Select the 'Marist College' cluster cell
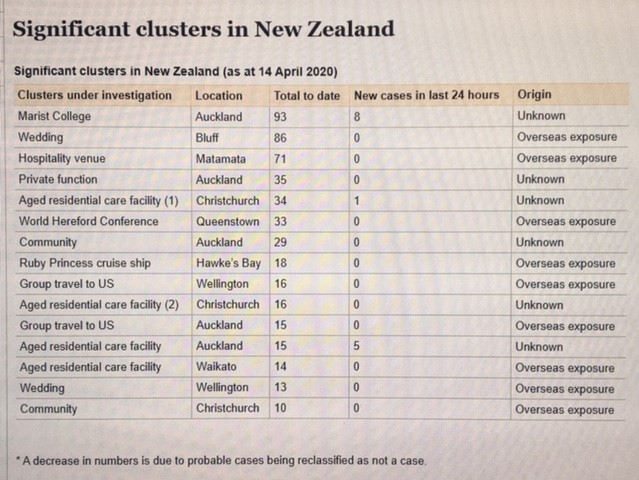 pos(55,116)
